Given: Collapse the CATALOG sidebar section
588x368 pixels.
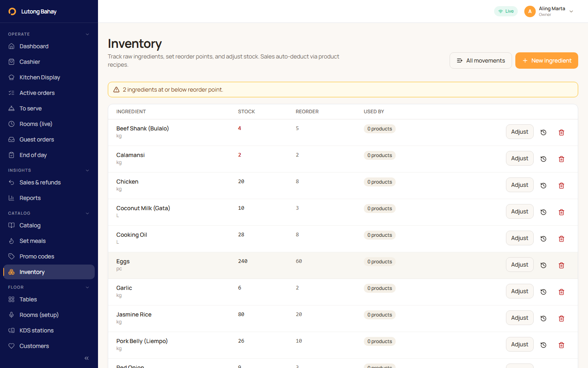Looking at the screenshot, I should pyautogui.click(x=87, y=213).
